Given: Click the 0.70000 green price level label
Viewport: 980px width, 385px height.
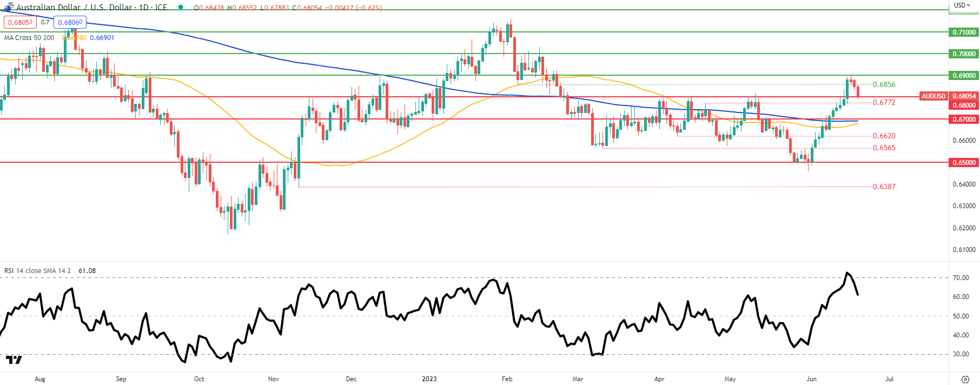Looking at the screenshot, I should tap(964, 54).
